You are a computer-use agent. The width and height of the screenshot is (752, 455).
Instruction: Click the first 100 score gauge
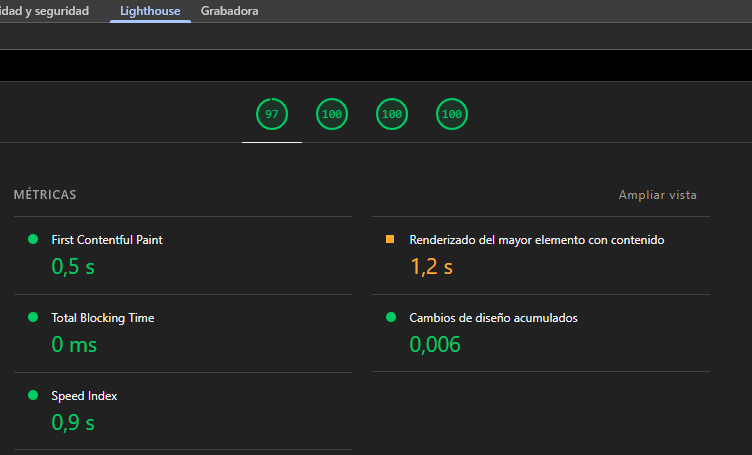(332, 115)
